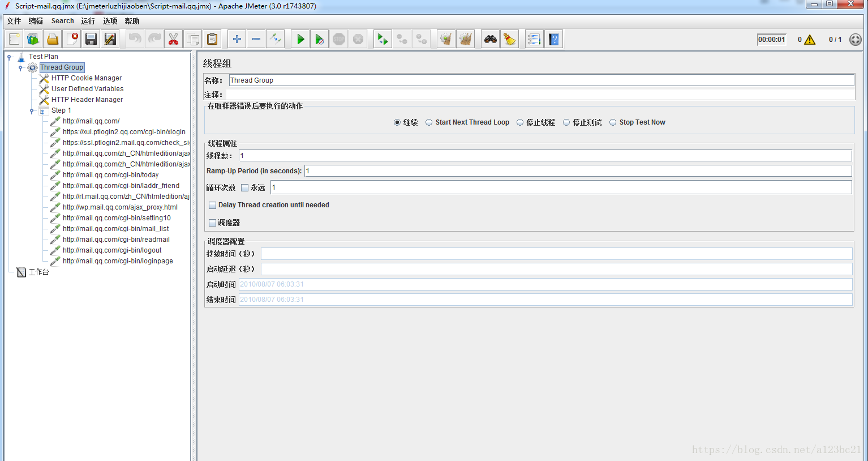Select the cgi-bin/xlogin sampler
868x461 pixels.
124,132
